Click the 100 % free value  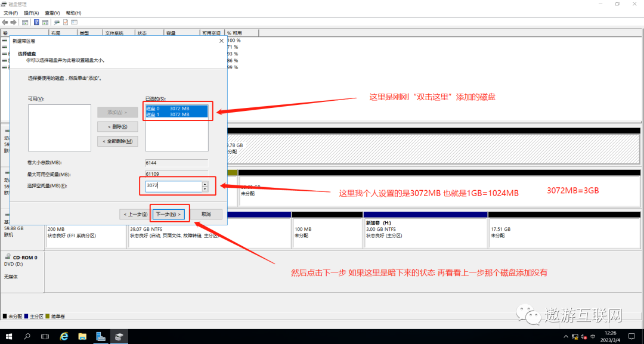pyautogui.click(x=234, y=41)
